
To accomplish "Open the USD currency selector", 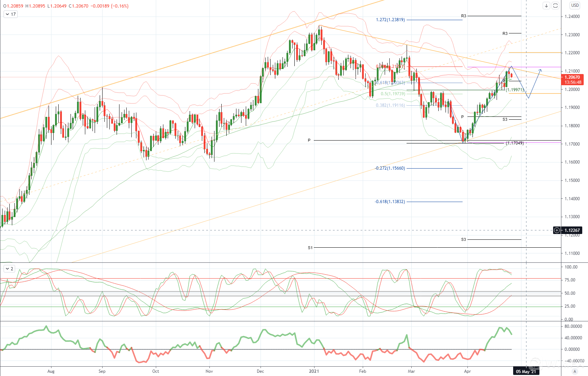I will 575,5.
